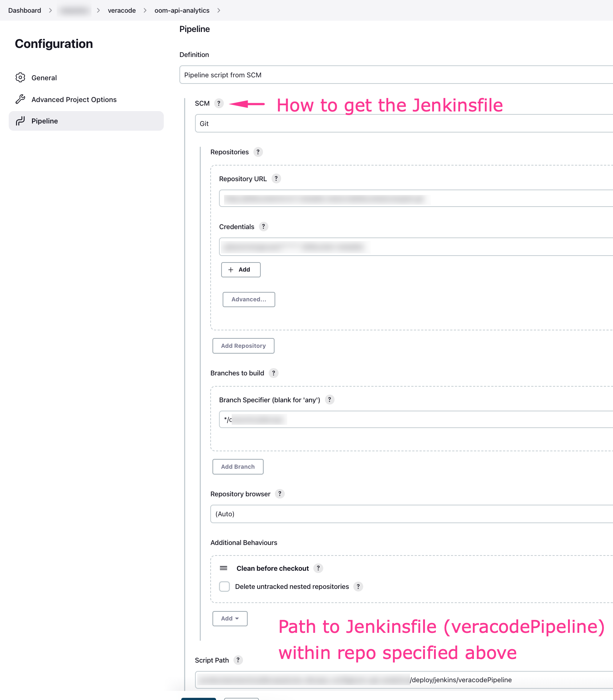This screenshot has height=700, width=613.
Task: Open the SCM help question mark
Action: point(219,103)
